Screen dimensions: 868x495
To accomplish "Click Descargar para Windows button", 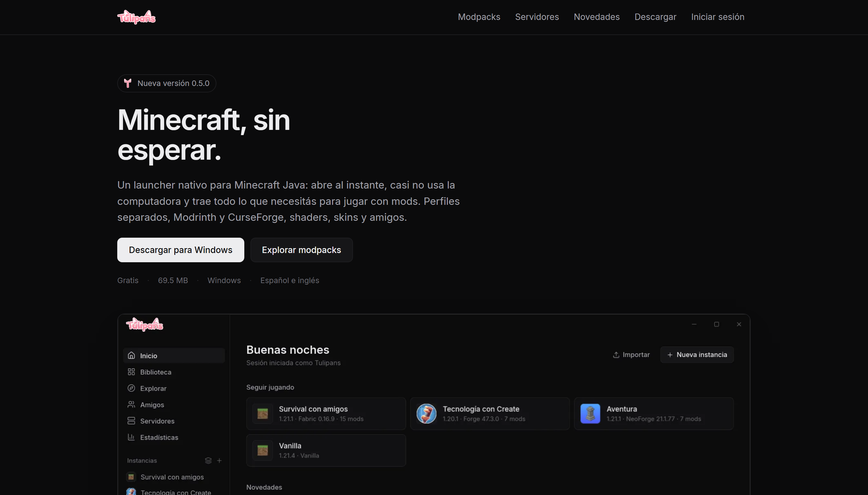I will point(181,250).
